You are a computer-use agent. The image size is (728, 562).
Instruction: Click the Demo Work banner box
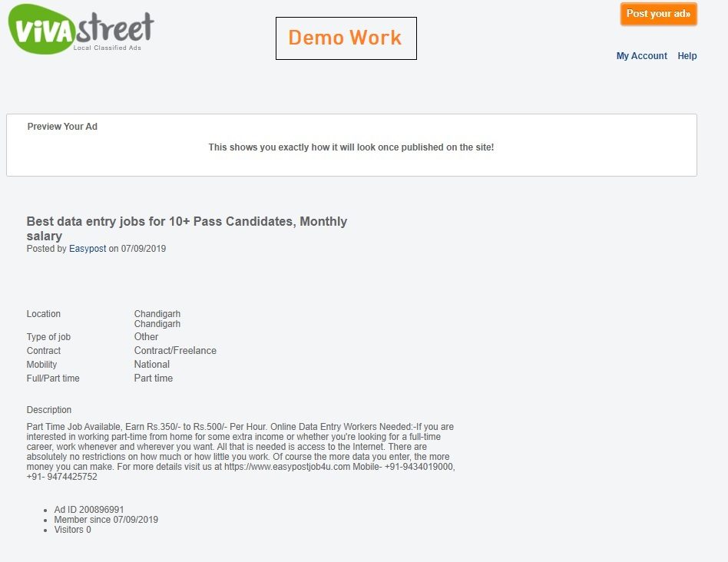(x=346, y=38)
